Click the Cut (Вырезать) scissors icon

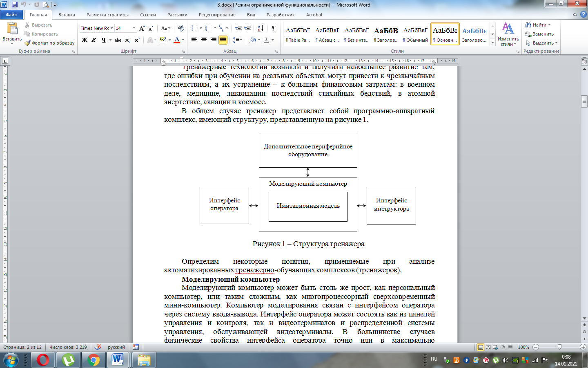27,25
